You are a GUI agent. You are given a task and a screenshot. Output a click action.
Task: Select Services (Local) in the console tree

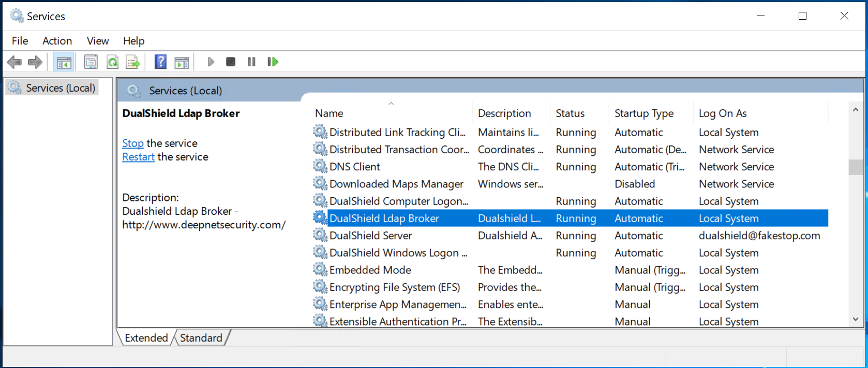pyautogui.click(x=61, y=88)
